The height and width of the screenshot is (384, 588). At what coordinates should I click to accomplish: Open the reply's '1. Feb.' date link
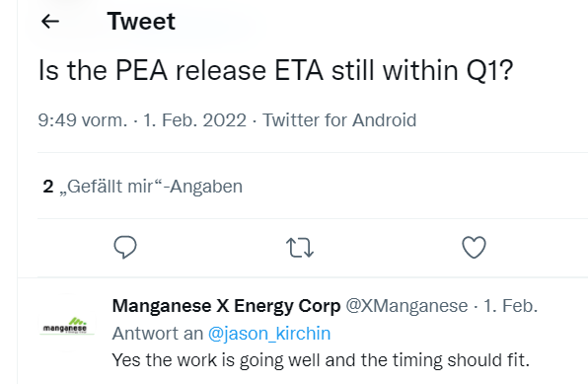(x=510, y=306)
